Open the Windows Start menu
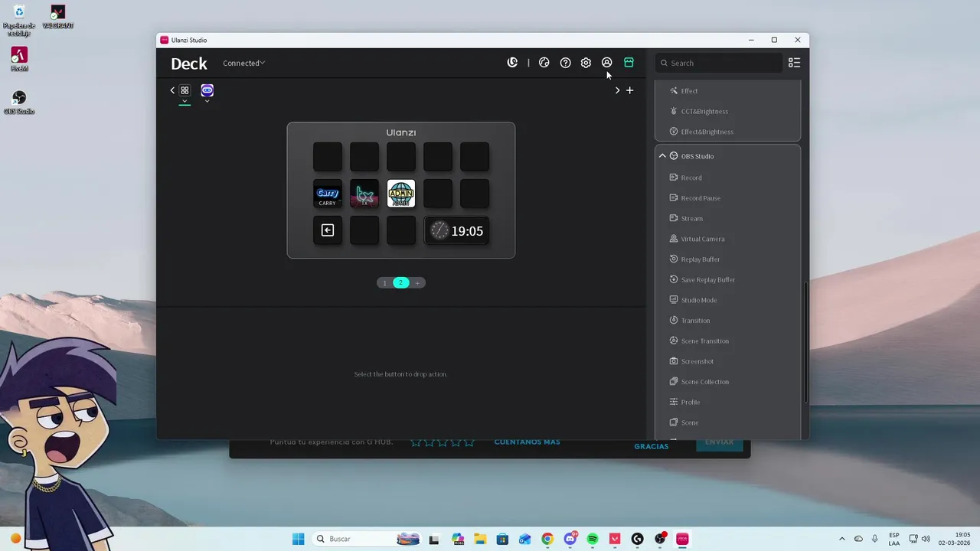This screenshot has height=551, width=980. [x=299, y=539]
